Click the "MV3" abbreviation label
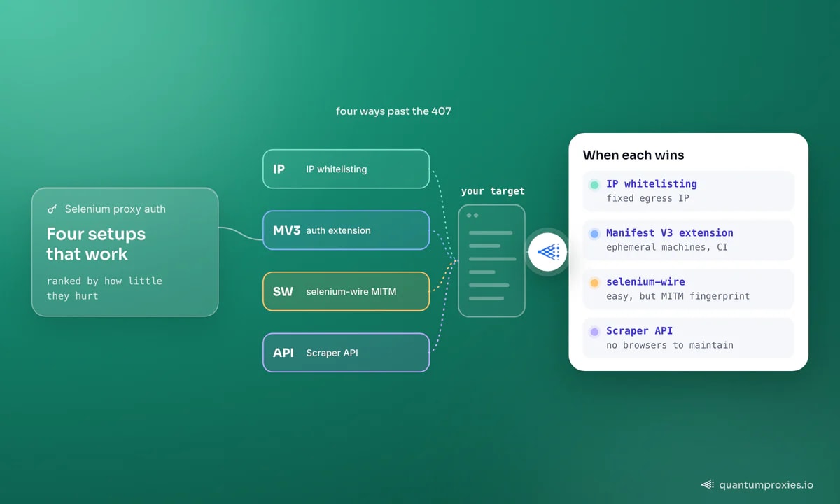Image resolution: width=840 pixels, height=504 pixels. click(286, 230)
